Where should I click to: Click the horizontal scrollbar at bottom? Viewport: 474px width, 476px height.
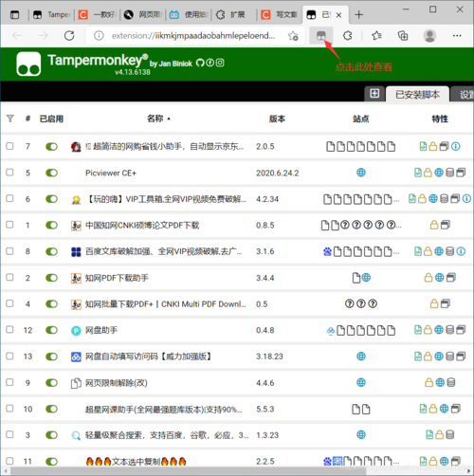(x=189, y=471)
